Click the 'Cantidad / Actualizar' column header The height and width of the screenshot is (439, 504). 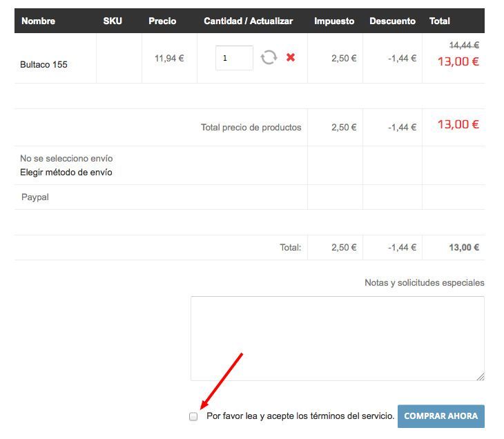[248, 21]
